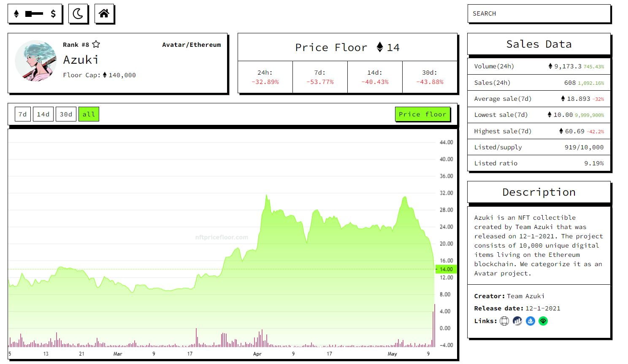
Task: Click the 14.00 price marker on chart axis
Action: [446, 269]
